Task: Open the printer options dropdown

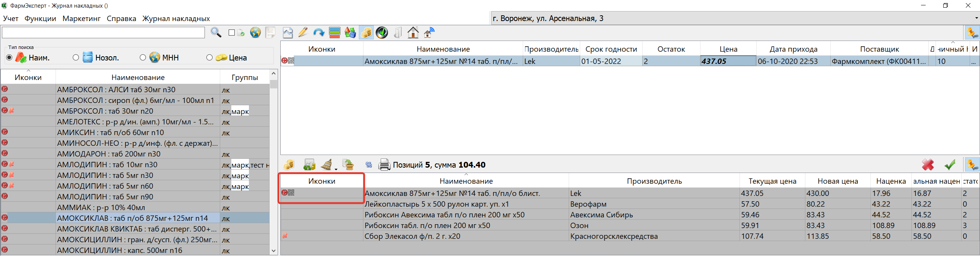Action: click(389, 169)
